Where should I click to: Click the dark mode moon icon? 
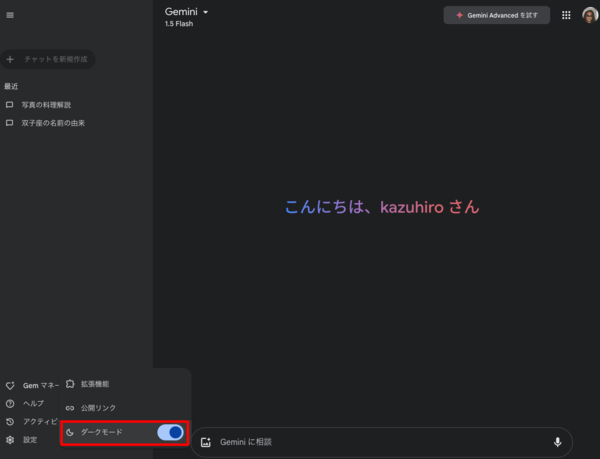(x=70, y=432)
